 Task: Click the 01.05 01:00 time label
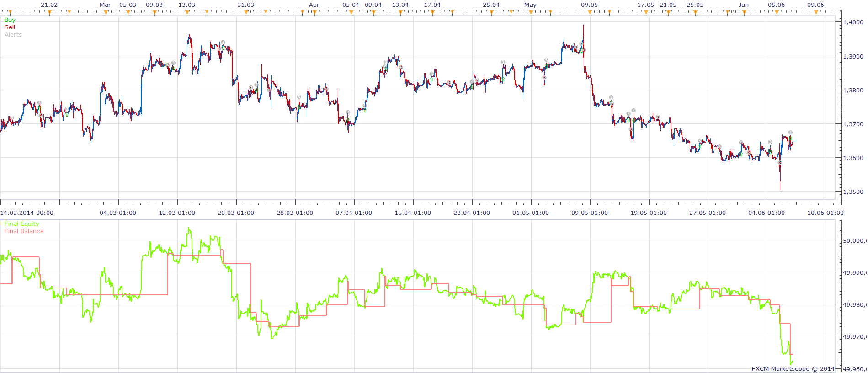click(531, 213)
